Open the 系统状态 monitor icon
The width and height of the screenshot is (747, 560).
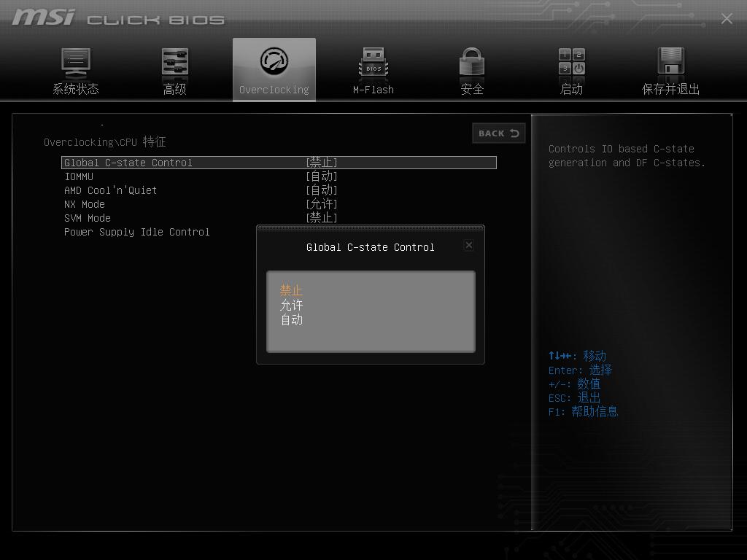pyautogui.click(x=76, y=63)
